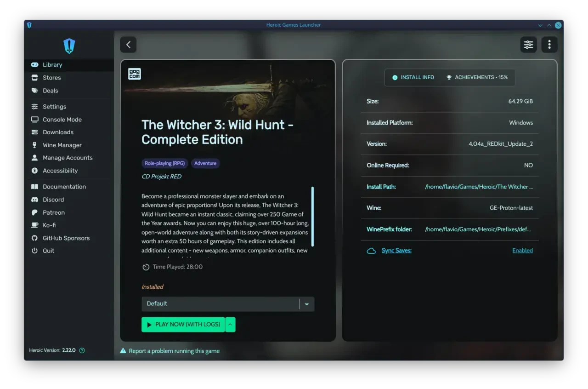
Task: Click the Manage Accounts person icon
Action: click(x=34, y=158)
